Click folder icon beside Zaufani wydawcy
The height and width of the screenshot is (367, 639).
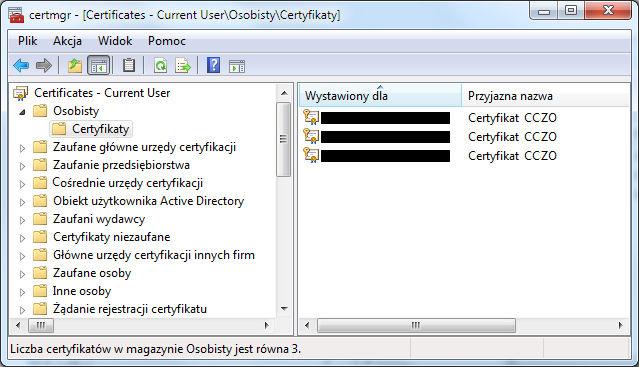[40, 219]
